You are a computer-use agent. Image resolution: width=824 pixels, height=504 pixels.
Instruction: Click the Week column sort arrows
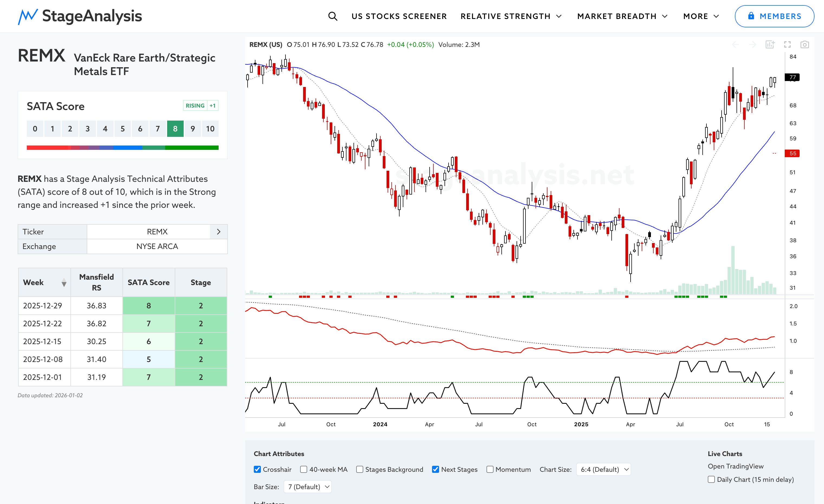pos(64,283)
